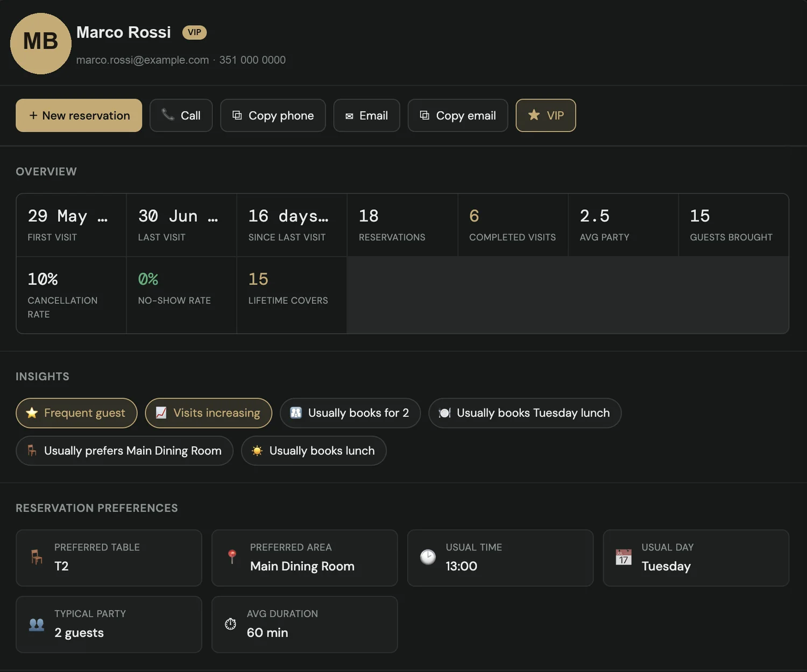Click the RESERVATION PREFERENCES heading

[97, 508]
